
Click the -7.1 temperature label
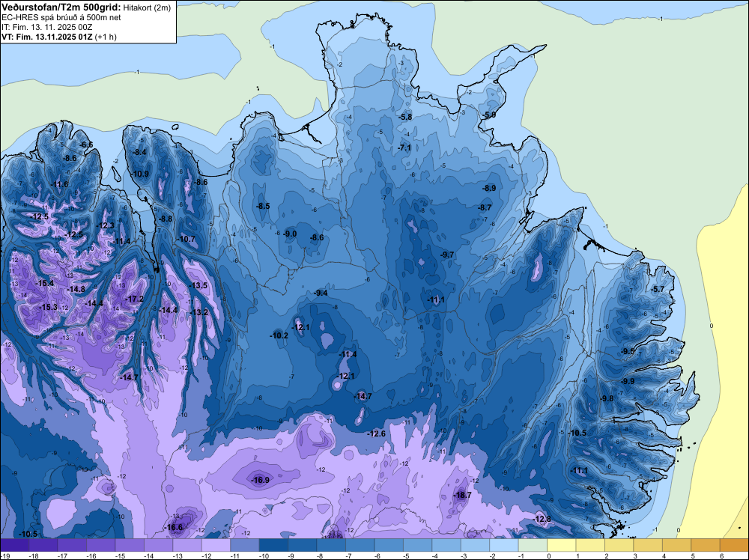tap(404, 147)
